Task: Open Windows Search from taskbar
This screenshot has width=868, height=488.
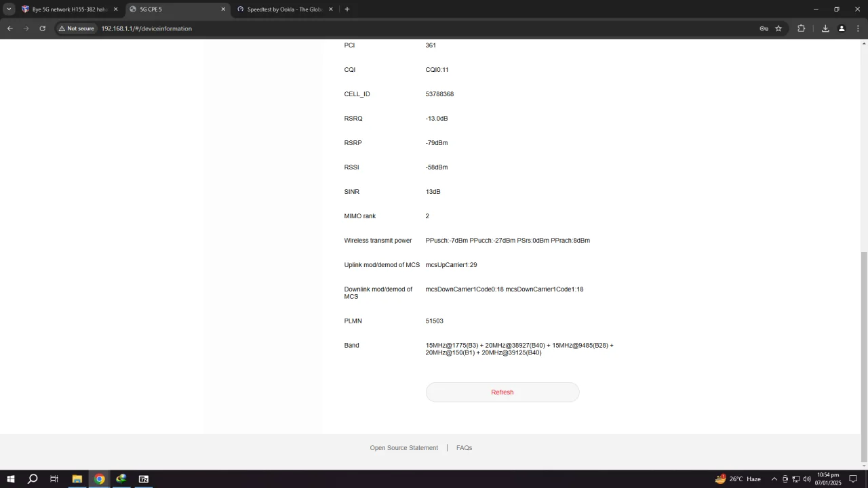Action: coord(32,479)
